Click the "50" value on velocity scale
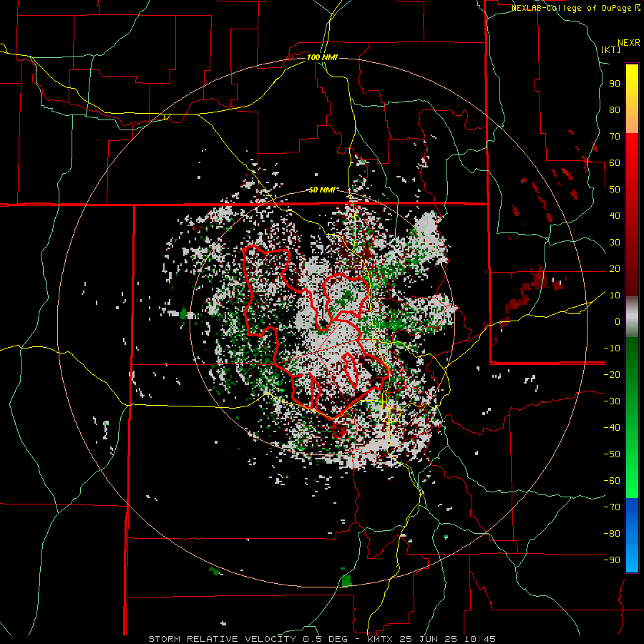Image resolution: width=644 pixels, height=644 pixels. (x=615, y=190)
